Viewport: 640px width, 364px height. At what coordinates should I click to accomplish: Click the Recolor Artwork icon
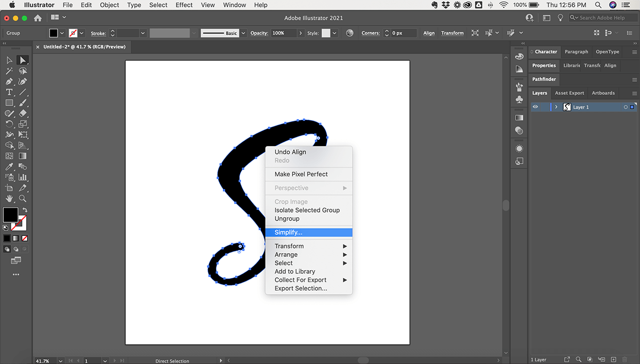pos(350,33)
